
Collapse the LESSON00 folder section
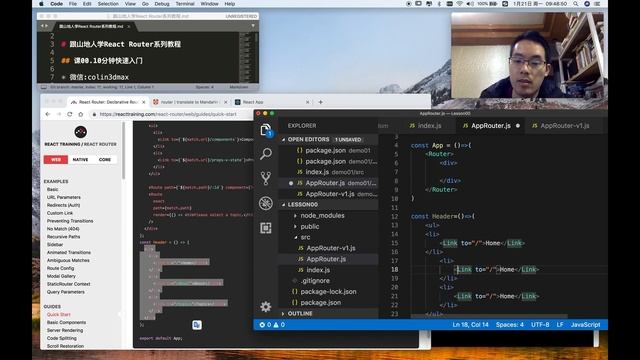(329, 204)
